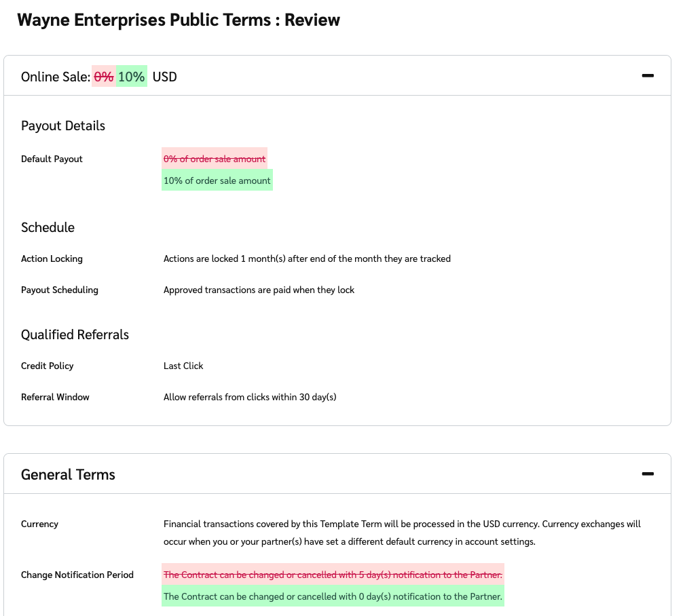Viewport: 685px width, 616px height.
Task: Click the Currency label in General Terms
Action: click(39, 524)
